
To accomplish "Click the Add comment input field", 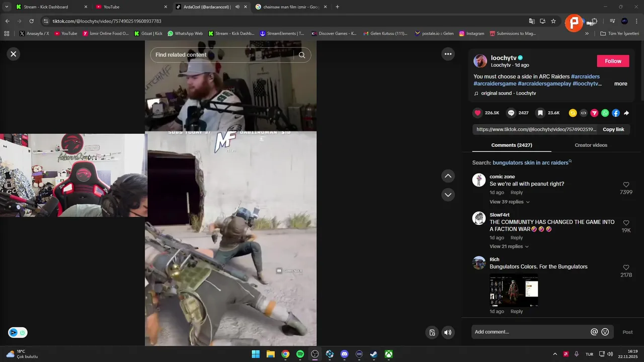I will pyautogui.click(x=531, y=332).
